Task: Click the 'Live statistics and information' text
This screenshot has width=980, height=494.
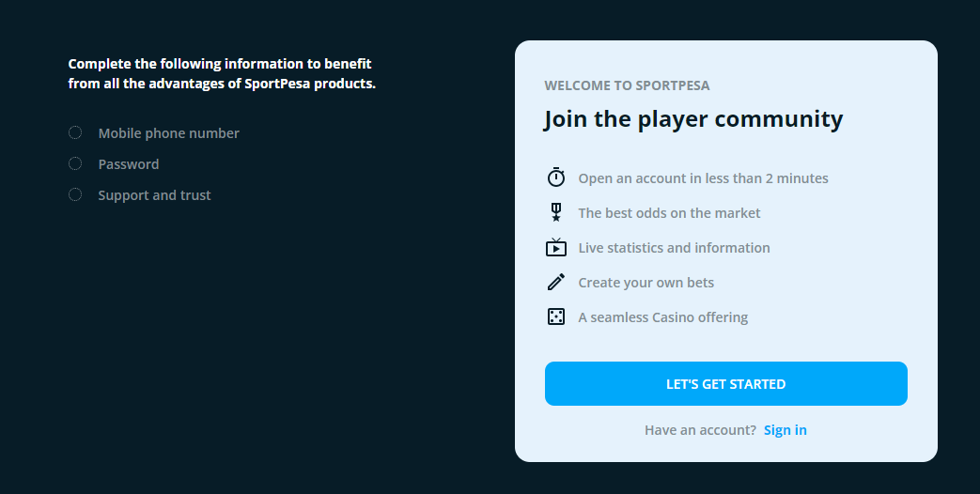Action: pos(674,248)
